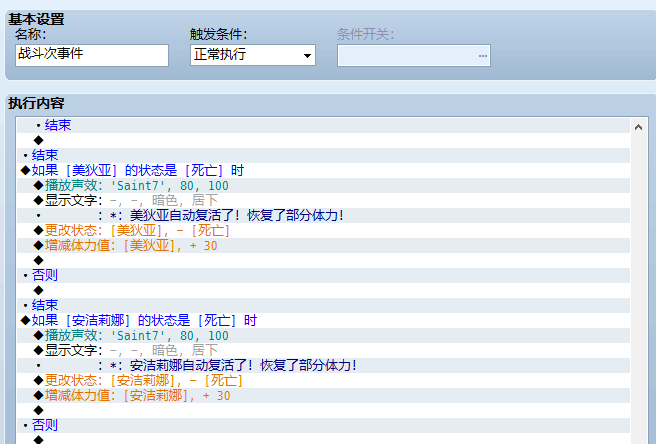Click the 条件开关 ellipsis button
656x444 pixels.
pyautogui.click(x=483, y=56)
